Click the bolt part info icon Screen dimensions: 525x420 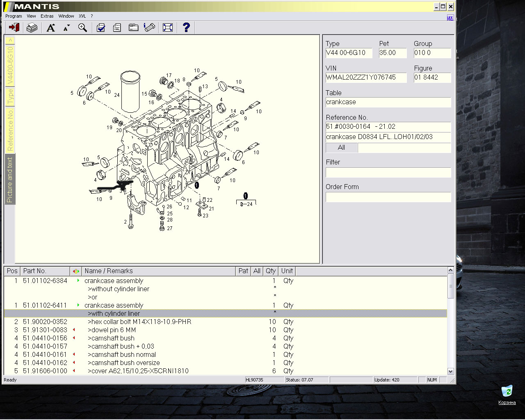(150, 27)
